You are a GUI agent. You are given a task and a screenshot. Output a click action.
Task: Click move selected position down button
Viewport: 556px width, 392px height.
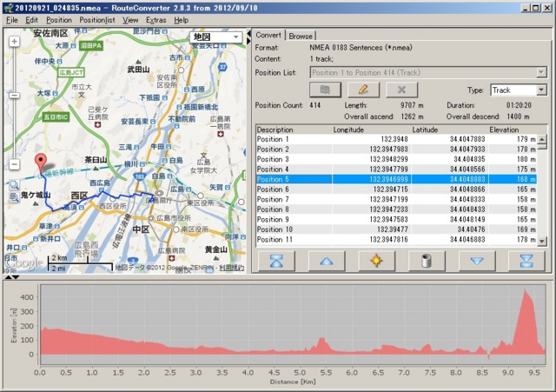(477, 261)
